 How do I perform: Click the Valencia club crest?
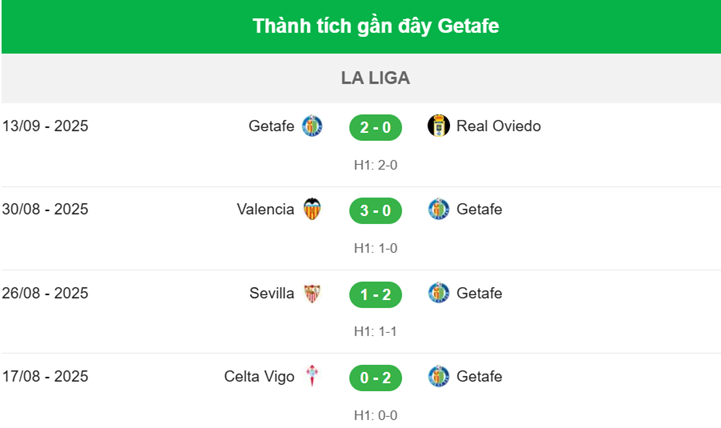tap(312, 210)
